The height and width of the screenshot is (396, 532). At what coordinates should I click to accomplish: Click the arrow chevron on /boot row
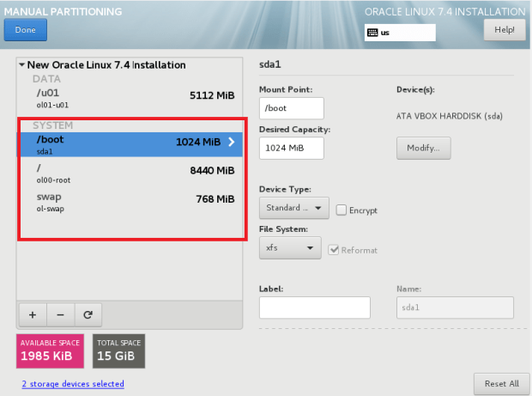tap(232, 143)
